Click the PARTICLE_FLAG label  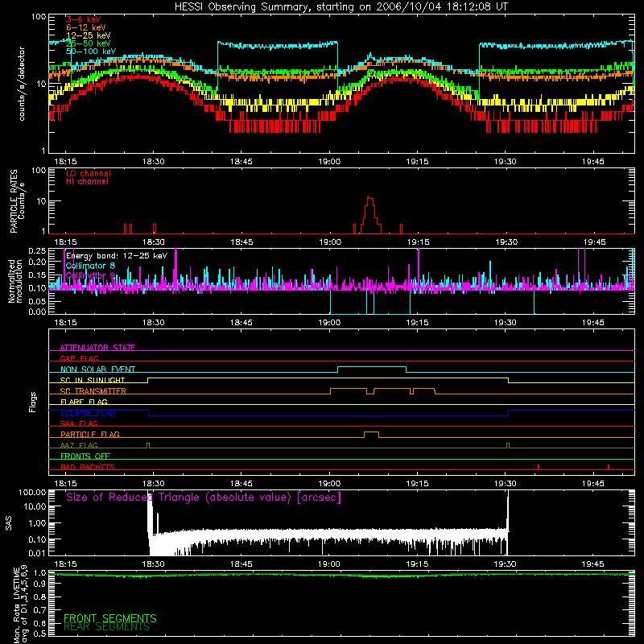90,434
